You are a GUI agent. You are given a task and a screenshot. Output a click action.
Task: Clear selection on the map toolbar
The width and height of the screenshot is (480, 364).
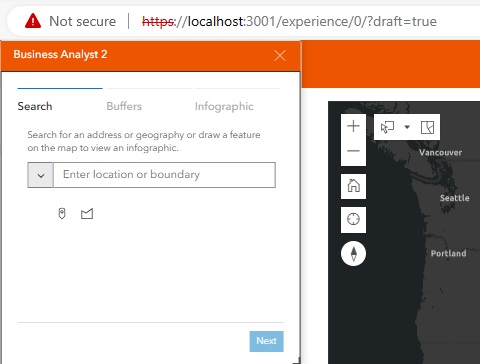pyautogui.click(x=427, y=127)
